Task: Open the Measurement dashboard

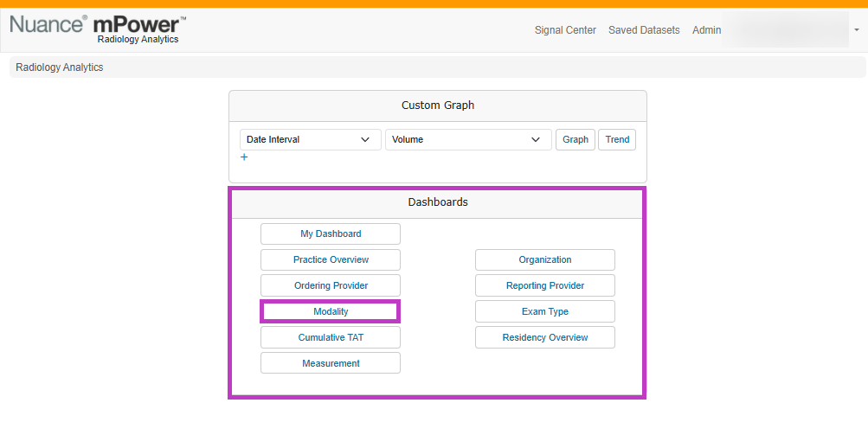Action: [x=331, y=363]
